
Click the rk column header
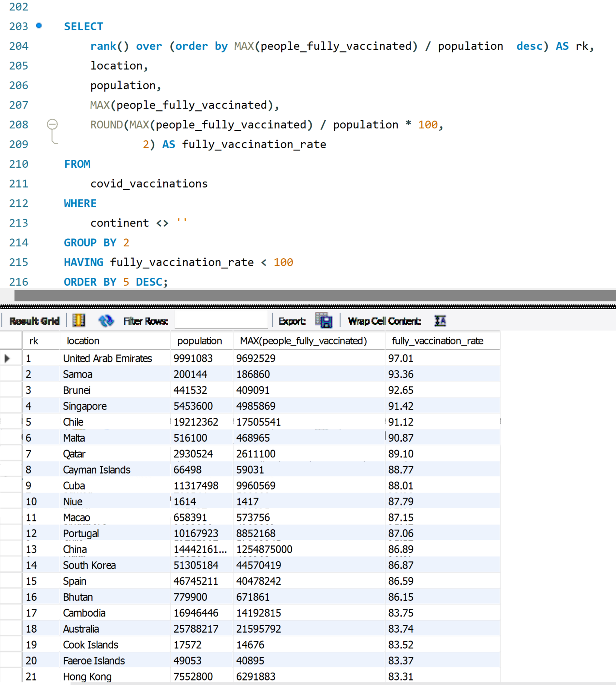click(x=34, y=341)
